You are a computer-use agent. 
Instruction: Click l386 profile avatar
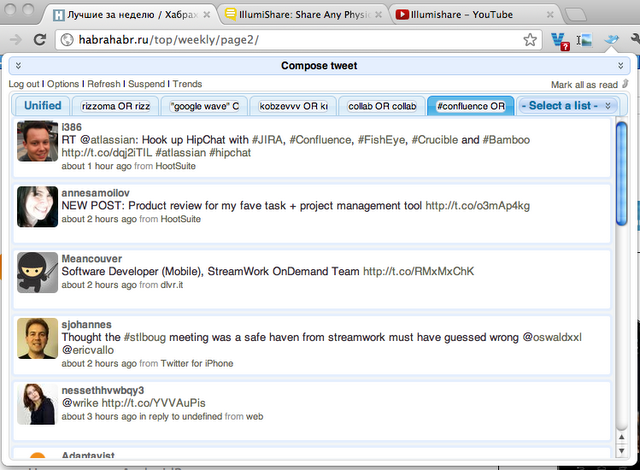(38, 141)
